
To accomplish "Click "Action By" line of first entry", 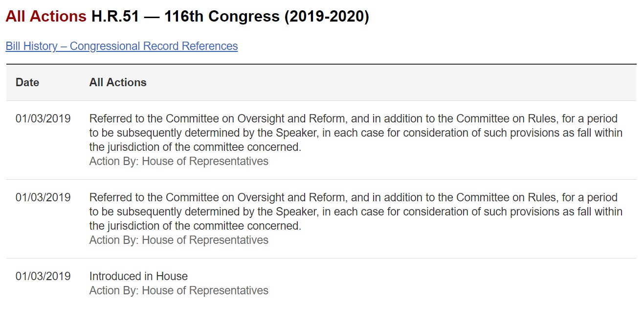I will point(178,161).
